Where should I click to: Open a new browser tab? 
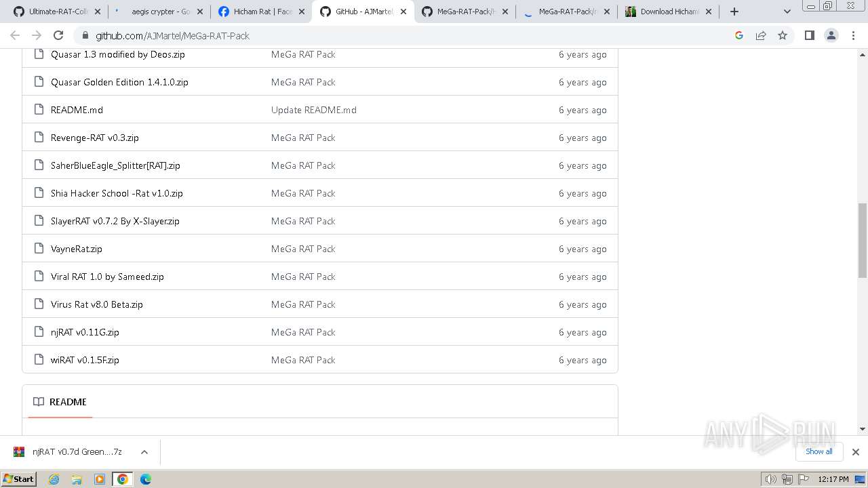coord(734,12)
